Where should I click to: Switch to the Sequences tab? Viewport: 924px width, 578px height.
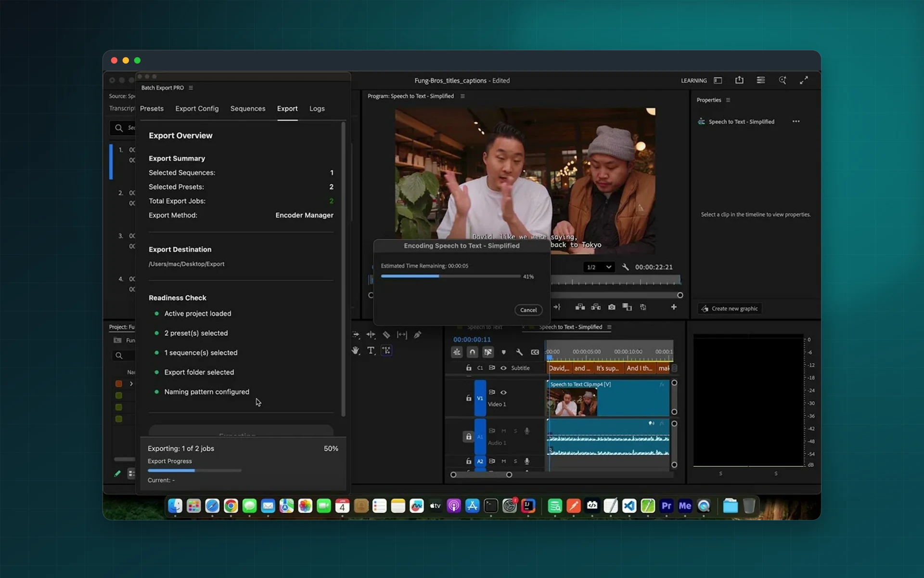coord(248,109)
